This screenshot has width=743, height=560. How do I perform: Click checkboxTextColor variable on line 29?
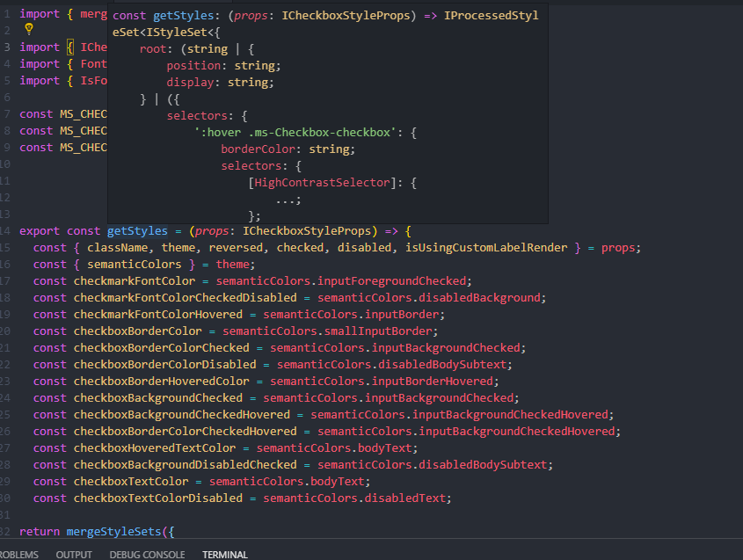(x=131, y=482)
